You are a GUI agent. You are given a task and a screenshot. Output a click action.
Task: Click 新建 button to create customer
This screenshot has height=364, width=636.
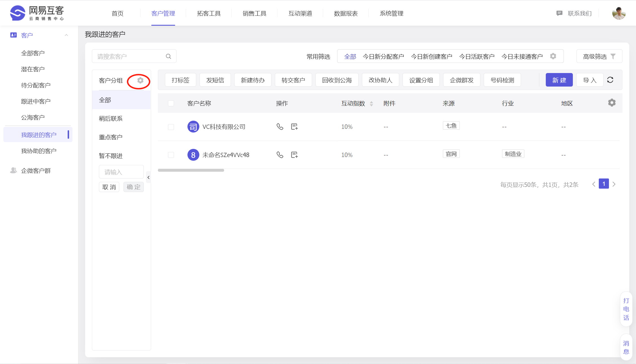coord(560,80)
